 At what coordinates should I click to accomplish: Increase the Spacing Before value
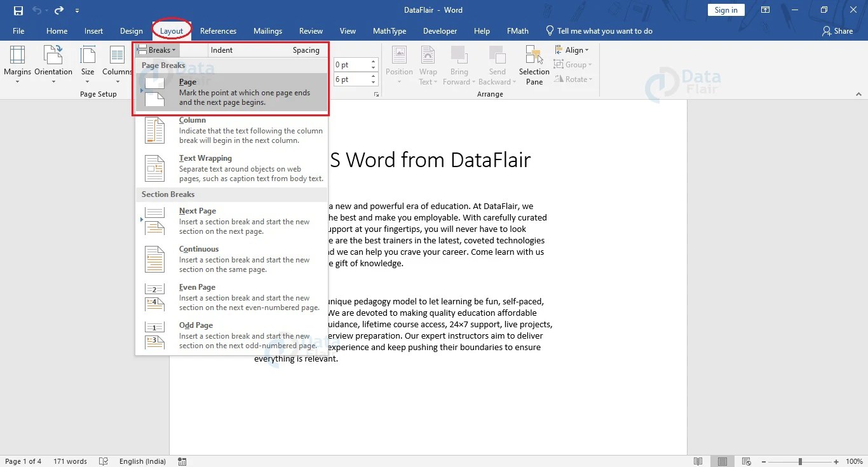[374, 62]
